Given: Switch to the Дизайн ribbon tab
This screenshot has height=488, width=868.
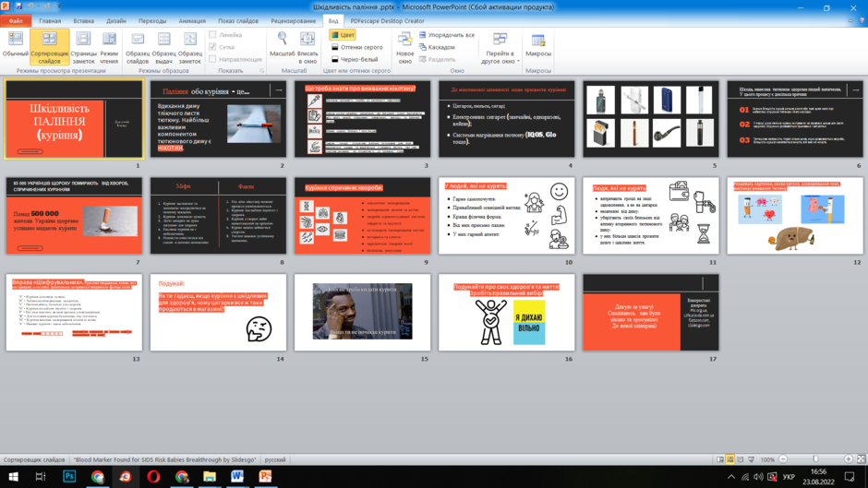Looking at the screenshot, I should point(116,21).
